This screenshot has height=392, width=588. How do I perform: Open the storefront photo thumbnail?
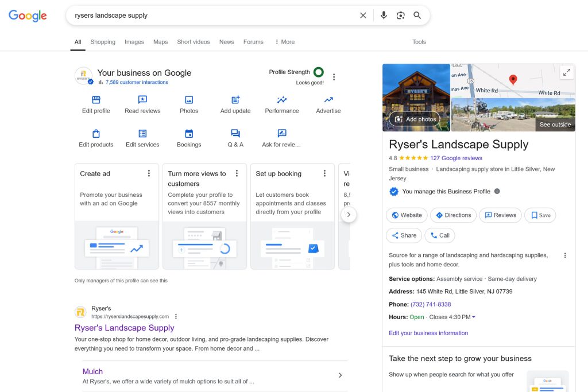click(416, 98)
